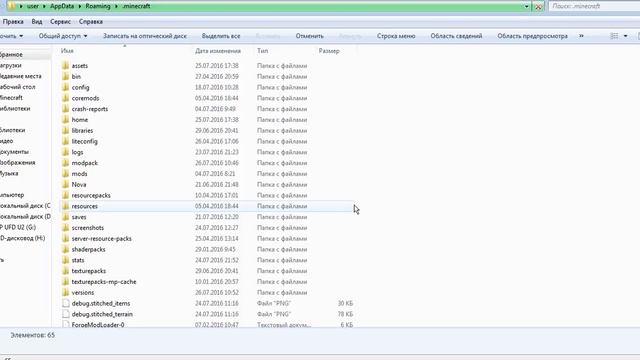Select the (H:) disc drive in sidebar
The height and width of the screenshot is (360, 640).
[22, 238]
